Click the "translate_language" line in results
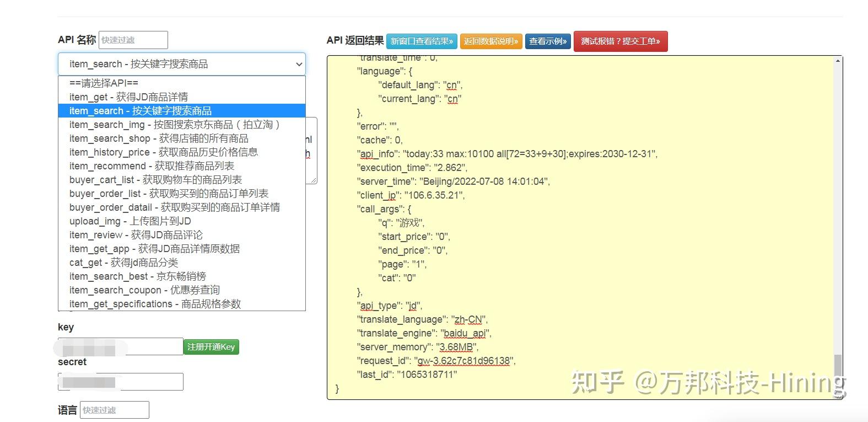Image resolution: width=868 pixels, height=422 pixels. [422, 319]
